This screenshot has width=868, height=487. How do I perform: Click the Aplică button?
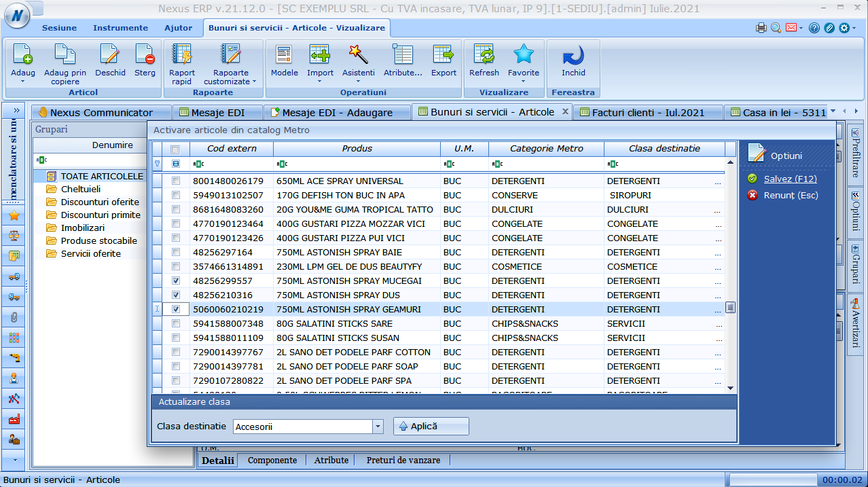click(x=431, y=427)
